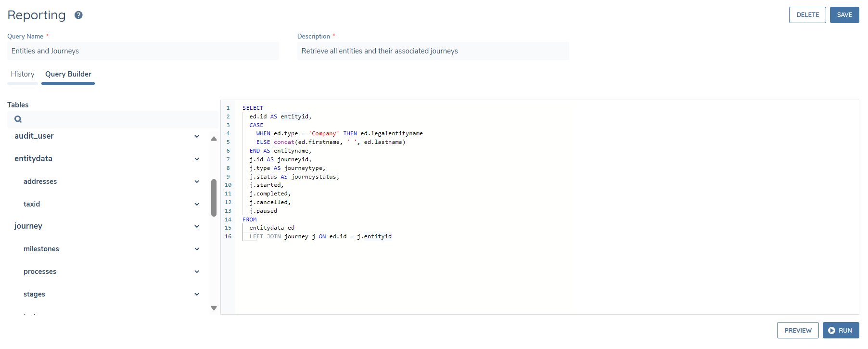
Task: Expand the addresses table chevron
Action: point(197,181)
